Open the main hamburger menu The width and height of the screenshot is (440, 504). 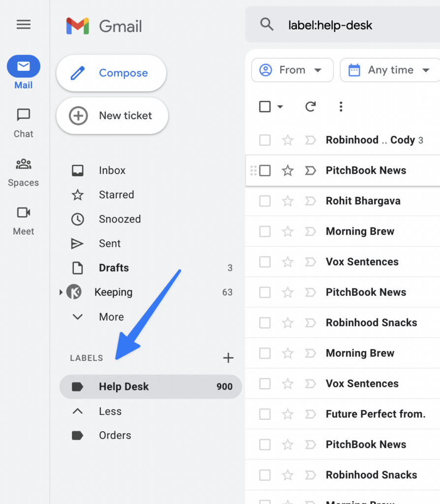tap(23, 24)
